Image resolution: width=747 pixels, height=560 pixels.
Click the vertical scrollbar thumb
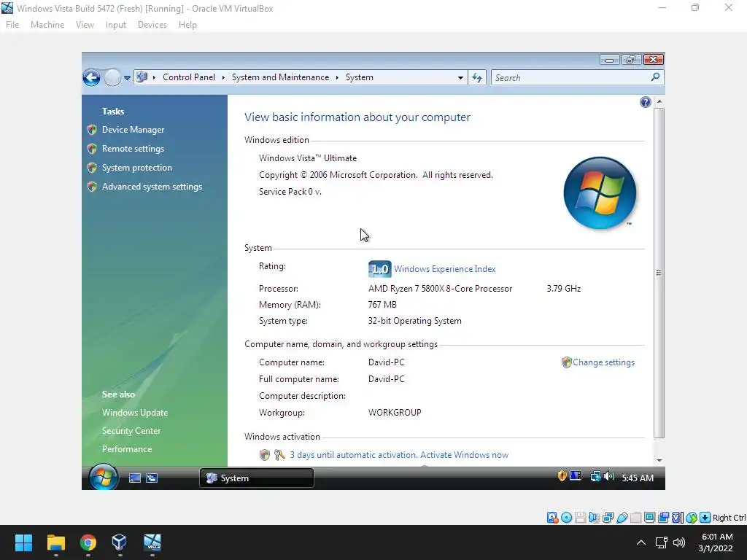coord(659,273)
